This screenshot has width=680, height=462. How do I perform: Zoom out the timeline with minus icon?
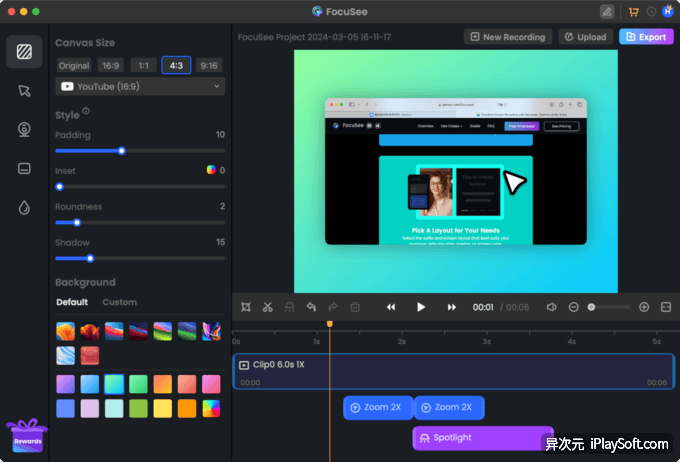[573, 307]
